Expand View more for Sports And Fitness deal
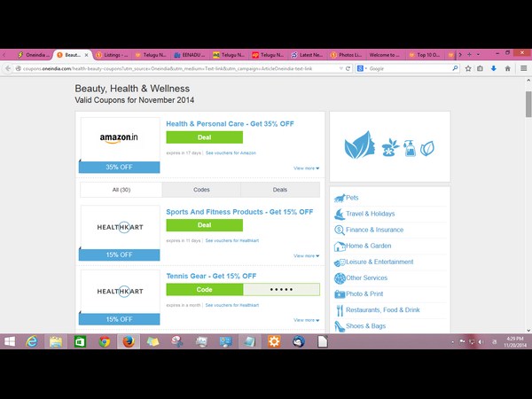532x399 pixels. click(x=307, y=256)
